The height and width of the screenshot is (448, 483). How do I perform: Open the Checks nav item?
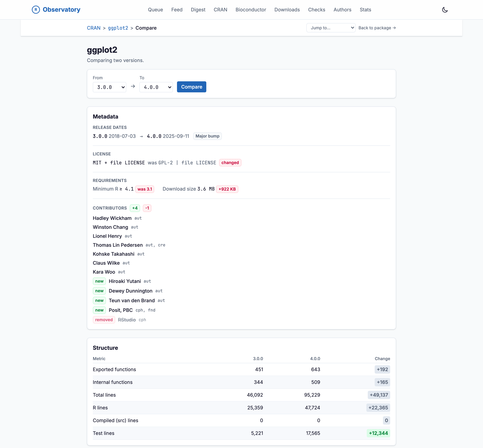(317, 10)
